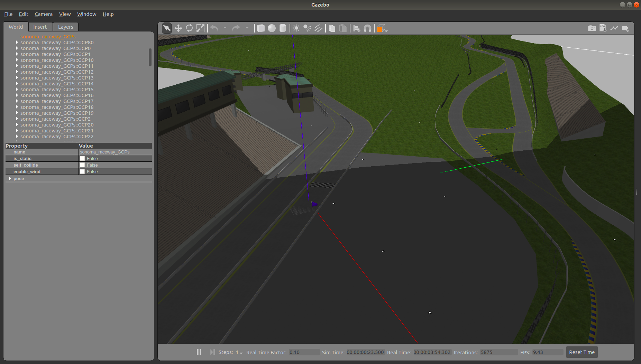Open the plot window via graph icon
The height and width of the screenshot is (364, 641).
(x=614, y=28)
